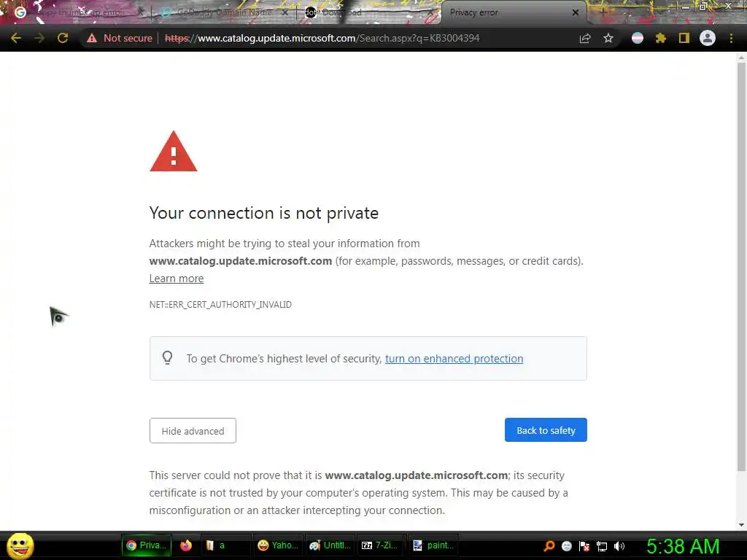Bookmark this page with the star icon
Screen dimensions: 747x560
tap(608, 38)
